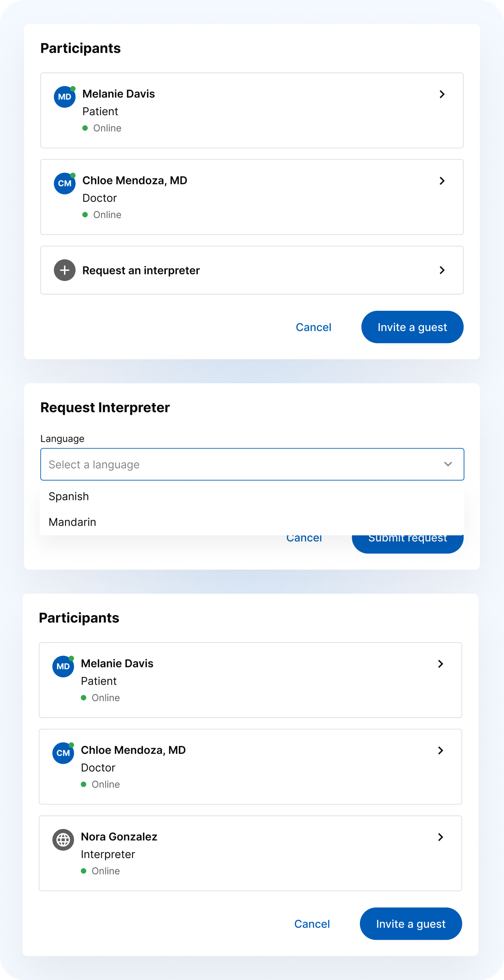Image resolution: width=504 pixels, height=980 pixels.
Task: Expand Melanie Davis's chevron in lower Participants panel
Action: coord(440,664)
